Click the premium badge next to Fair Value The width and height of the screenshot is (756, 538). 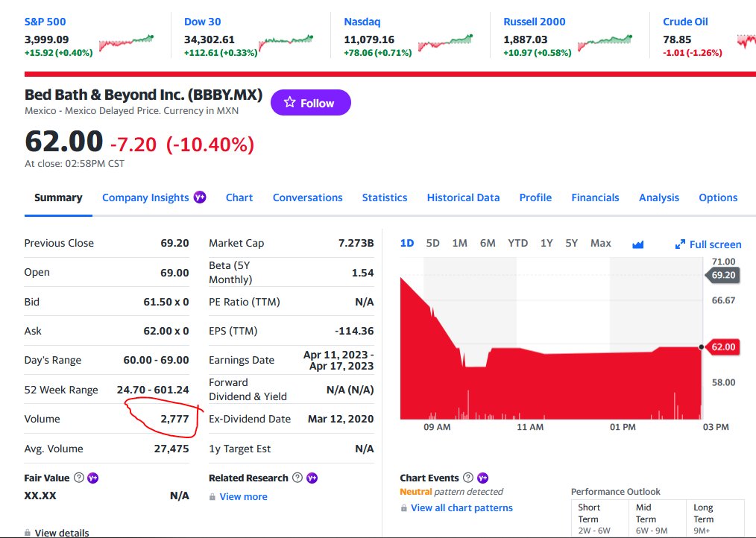[92, 478]
